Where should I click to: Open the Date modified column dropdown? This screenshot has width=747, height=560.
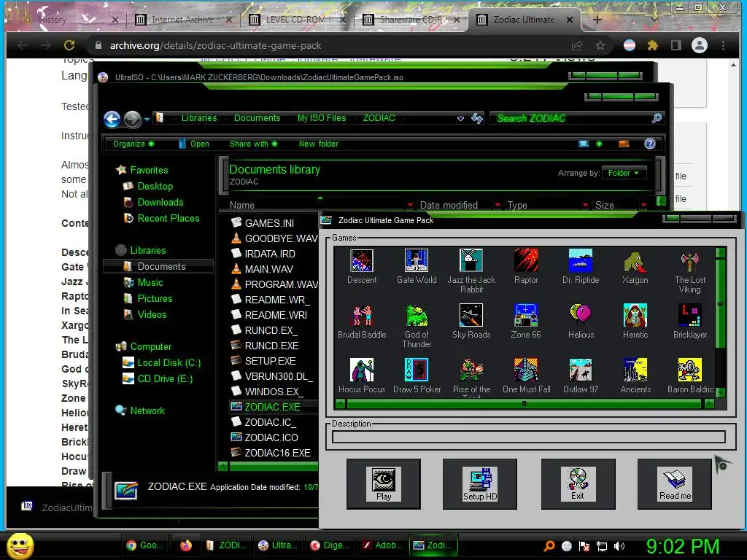tap(498, 205)
